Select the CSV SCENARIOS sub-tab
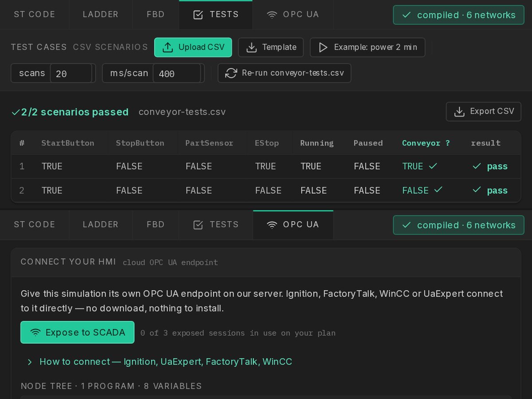Screen dimensions: 532x399 pos(110,47)
